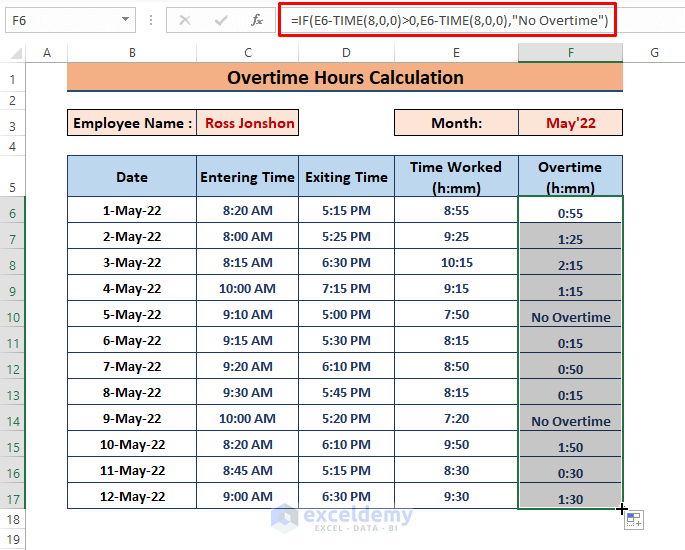Select column C header
This screenshot has height=550, width=685.
248,53
